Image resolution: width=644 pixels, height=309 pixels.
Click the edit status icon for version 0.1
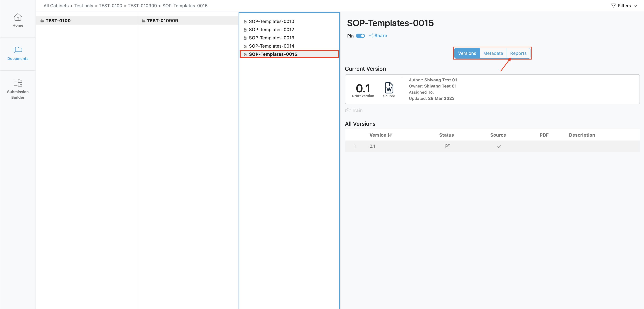pos(447,146)
